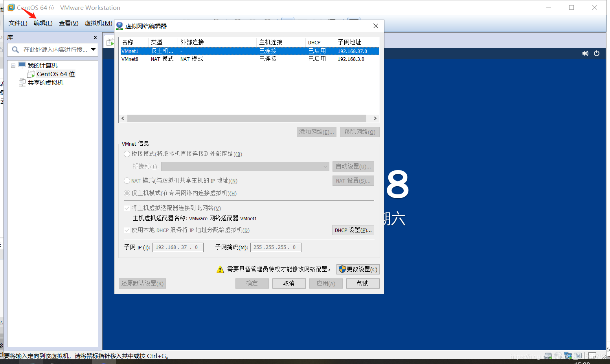Click the library search magnifier icon
The image size is (610, 364).
click(x=15, y=49)
